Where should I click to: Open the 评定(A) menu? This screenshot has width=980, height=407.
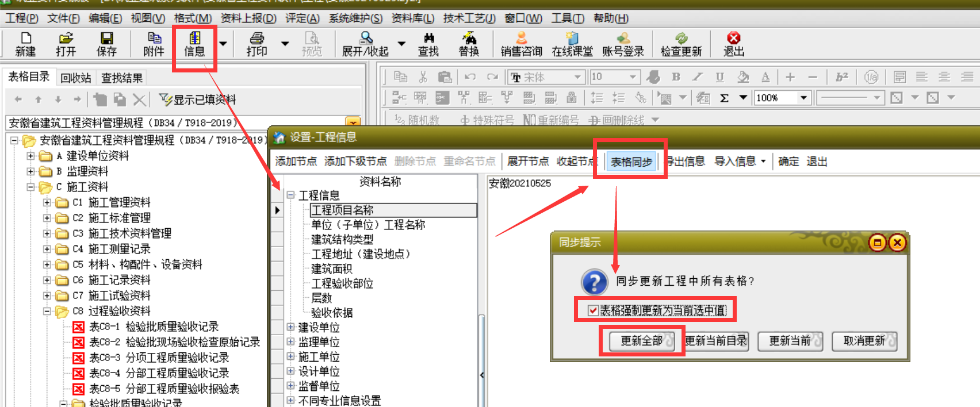303,18
